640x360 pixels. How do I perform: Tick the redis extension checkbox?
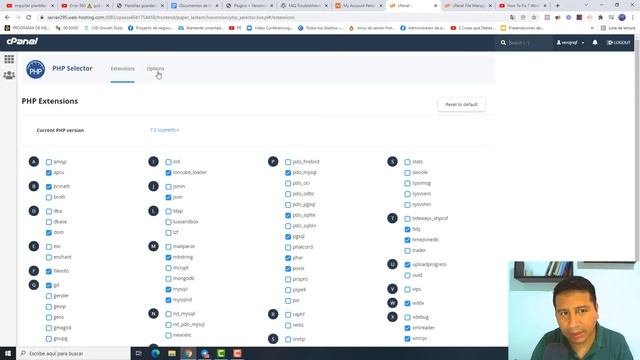288,325
